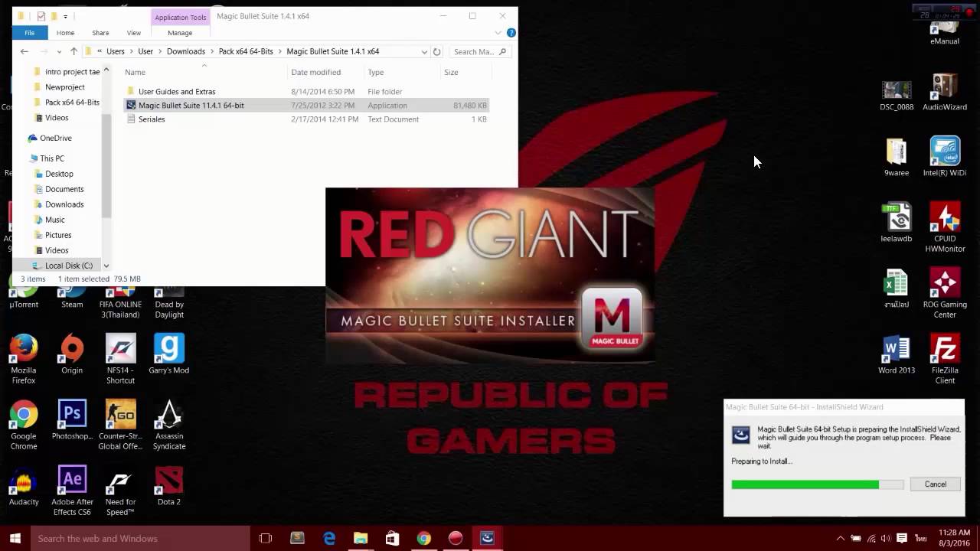Click the Windows Start button

(15, 538)
